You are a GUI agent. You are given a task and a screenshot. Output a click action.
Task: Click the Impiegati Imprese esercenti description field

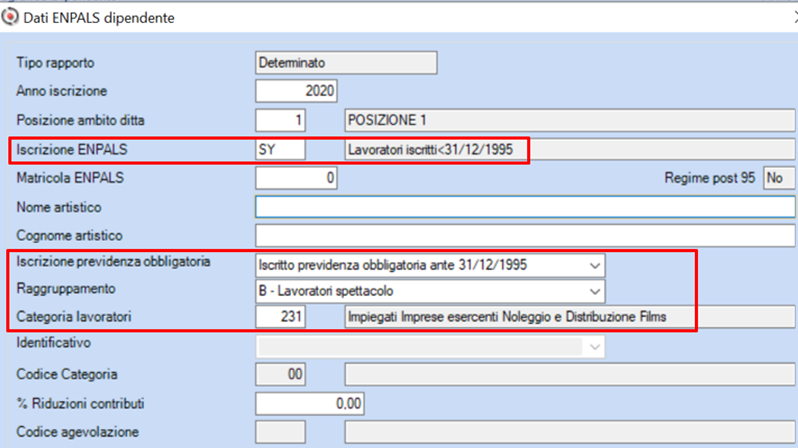[x=570, y=317]
